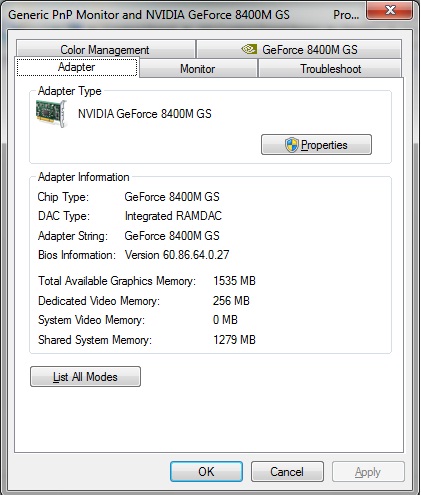Click adapter name NVIDIA GeForce 8400M GS

click(x=145, y=114)
